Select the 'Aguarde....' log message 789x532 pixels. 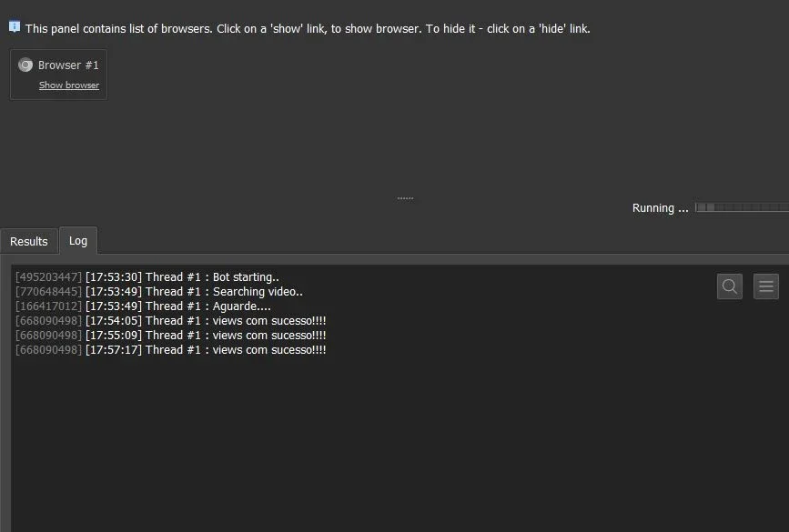[241, 306]
